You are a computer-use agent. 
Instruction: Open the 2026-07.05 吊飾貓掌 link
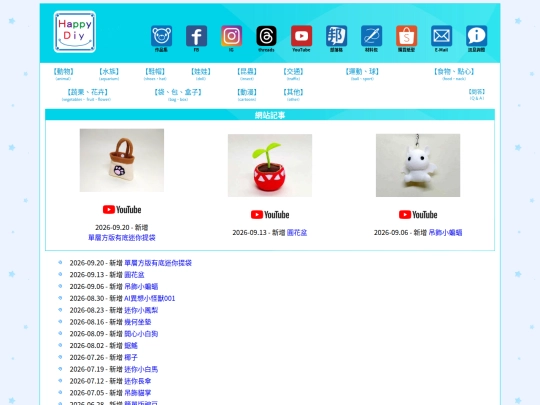[x=138, y=393]
